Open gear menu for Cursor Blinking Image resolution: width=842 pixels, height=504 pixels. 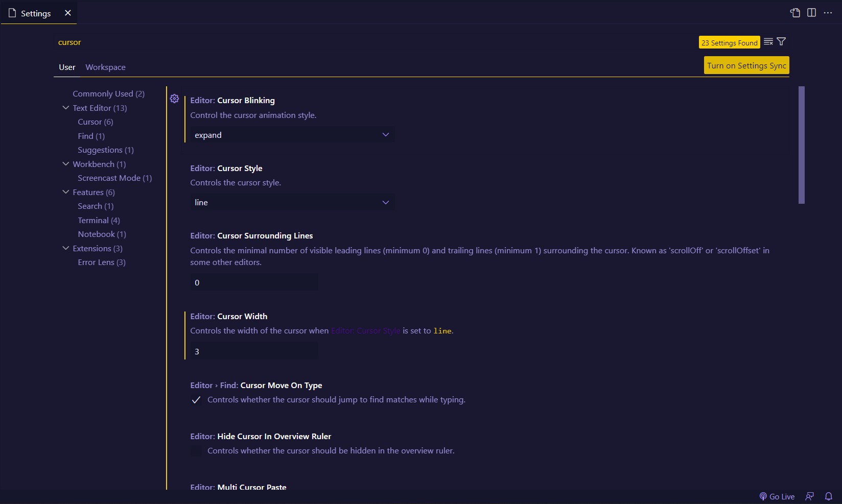[x=174, y=99]
